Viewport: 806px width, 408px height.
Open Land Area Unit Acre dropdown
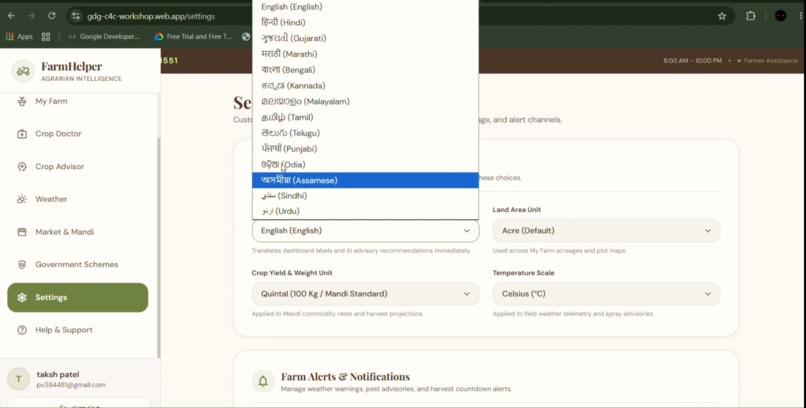pyautogui.click(x=607, y=231)
